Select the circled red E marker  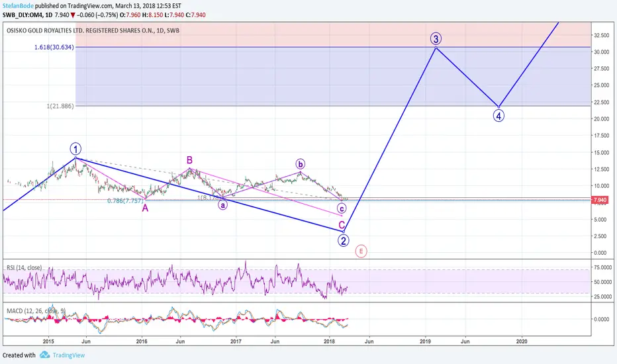click(361, 251)
